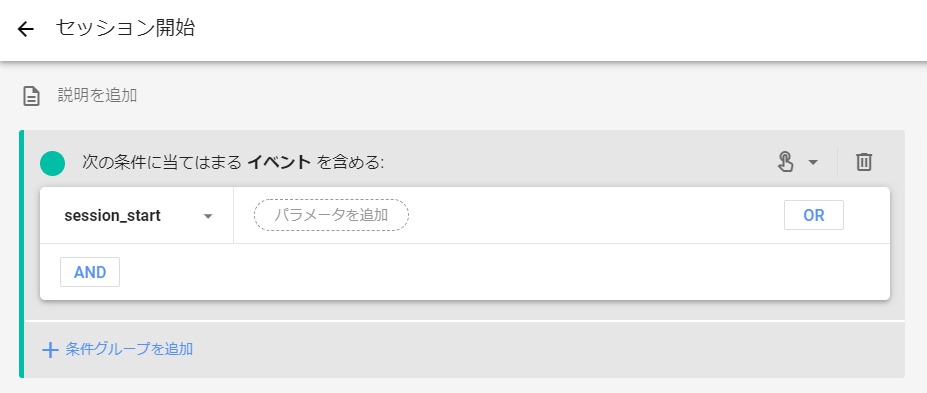The width and height of the screenshot is (927, 393).
Task: Click blank area between パラメータを追加 and OR
Action: coord(596,215)
